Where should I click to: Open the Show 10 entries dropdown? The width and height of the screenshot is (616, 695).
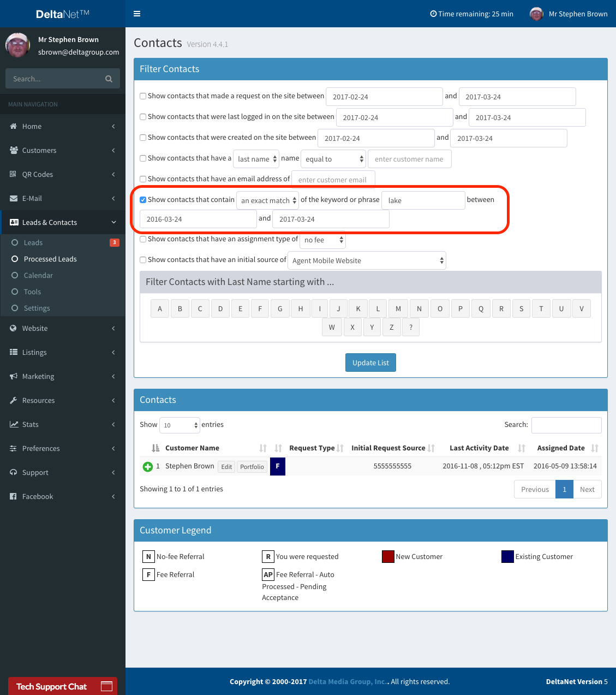pyautogui.click(x=180, y=425)
